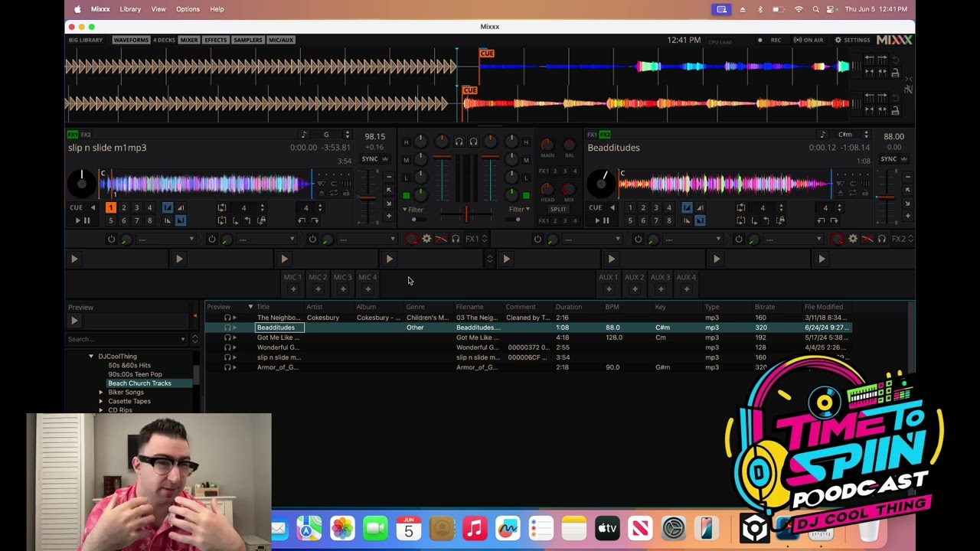This screenshot has height=551, width=980.
Task: Collapse the DJCoolThing crate tree
Action: tap(91, 357)
